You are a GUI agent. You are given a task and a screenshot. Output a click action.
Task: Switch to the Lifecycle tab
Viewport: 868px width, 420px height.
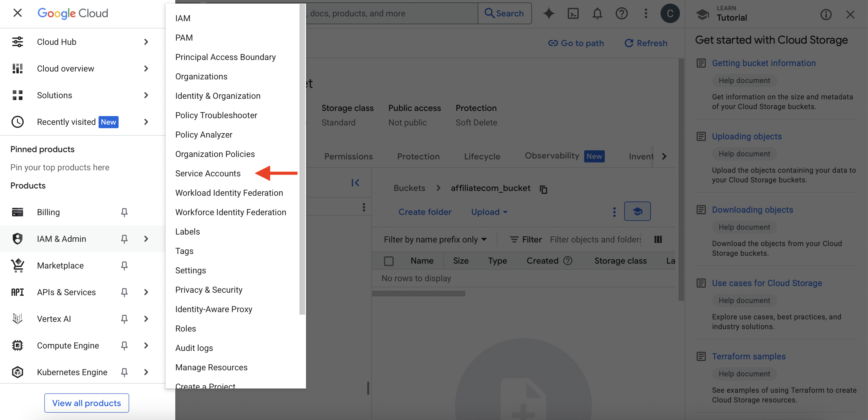pos(482,156)
